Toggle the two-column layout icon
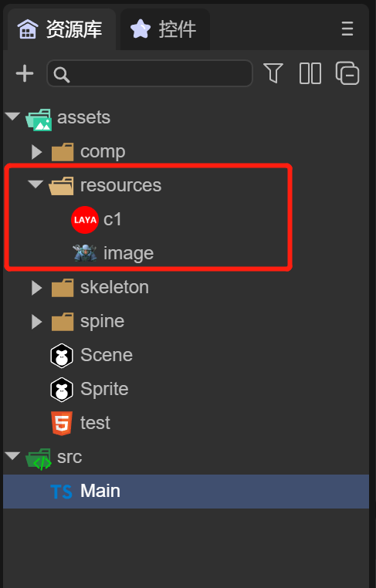The height and width of the screenshot is (588, 376). pyautogui.click(x=310, y=73)
